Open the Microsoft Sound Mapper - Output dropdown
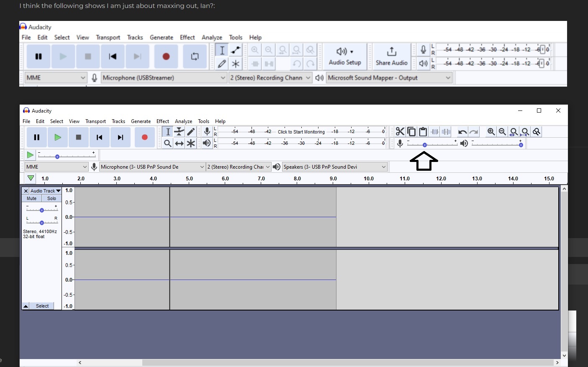Image resolution: width=588 pixels, height=367 pixels. [x=389, y=78]
